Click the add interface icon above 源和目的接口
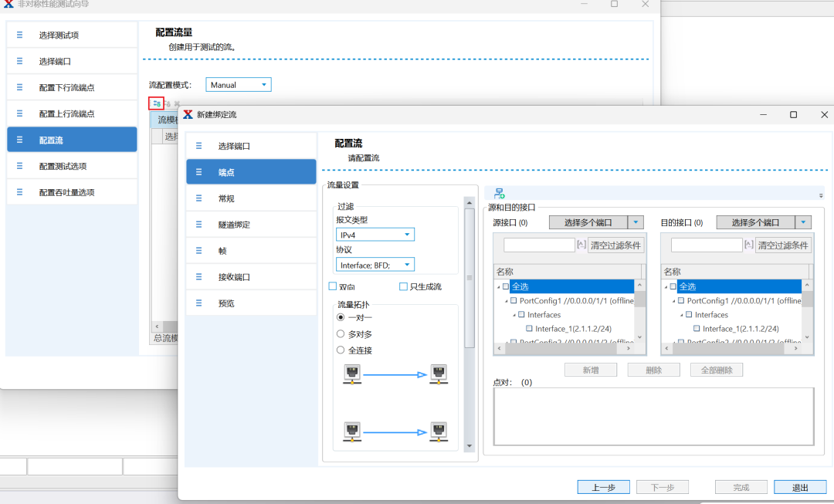834x504 pixels. pos(499,193)
